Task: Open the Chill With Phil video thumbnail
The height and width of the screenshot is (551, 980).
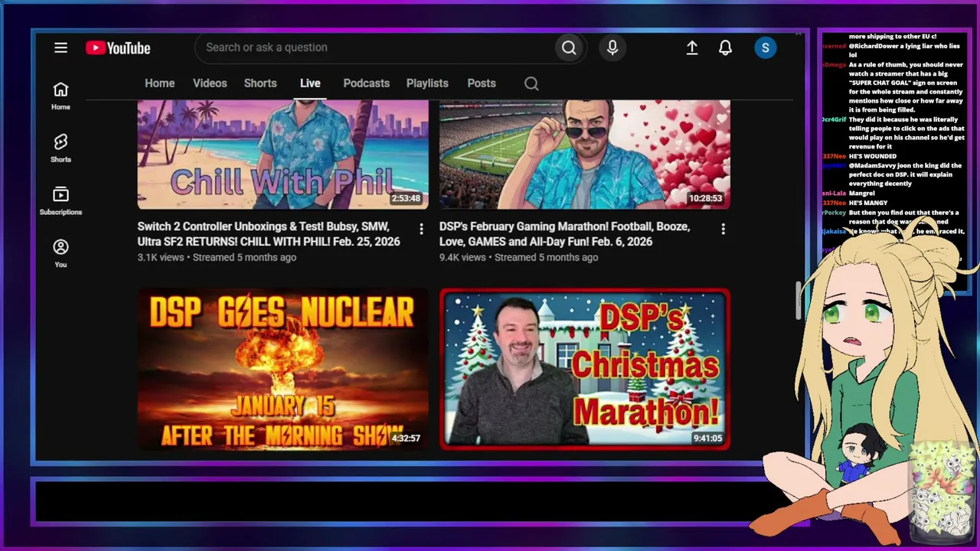Action: coord(283,155)
